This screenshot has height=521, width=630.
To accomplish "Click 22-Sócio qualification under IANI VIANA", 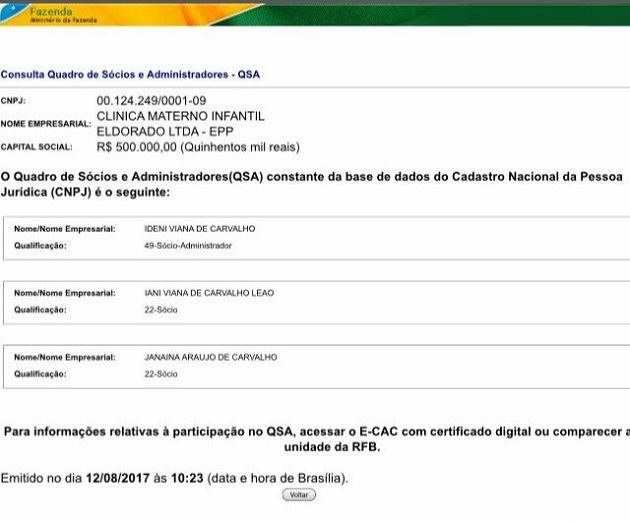I will tap(161, 310).
